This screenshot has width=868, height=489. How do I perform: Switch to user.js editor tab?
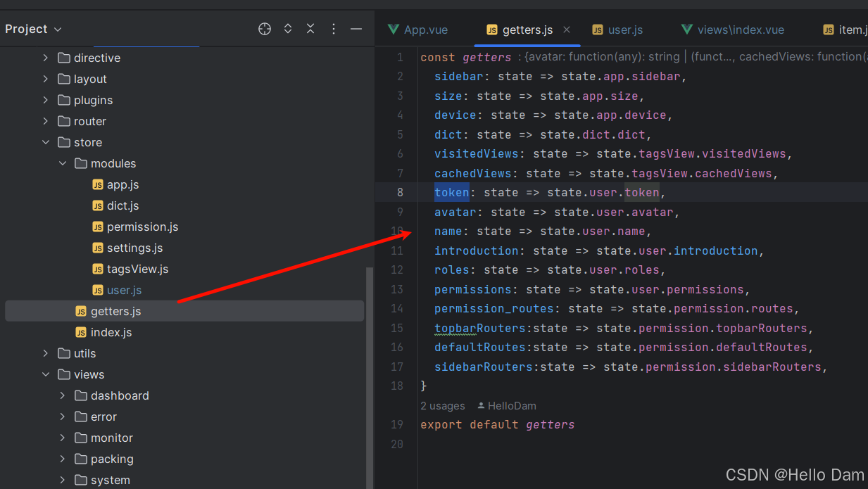coord(617,30)
